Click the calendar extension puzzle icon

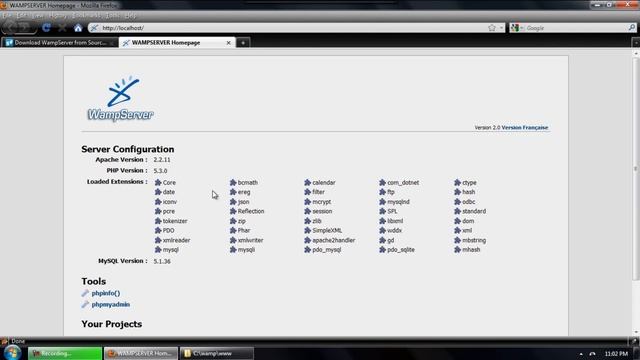[308, 182]
